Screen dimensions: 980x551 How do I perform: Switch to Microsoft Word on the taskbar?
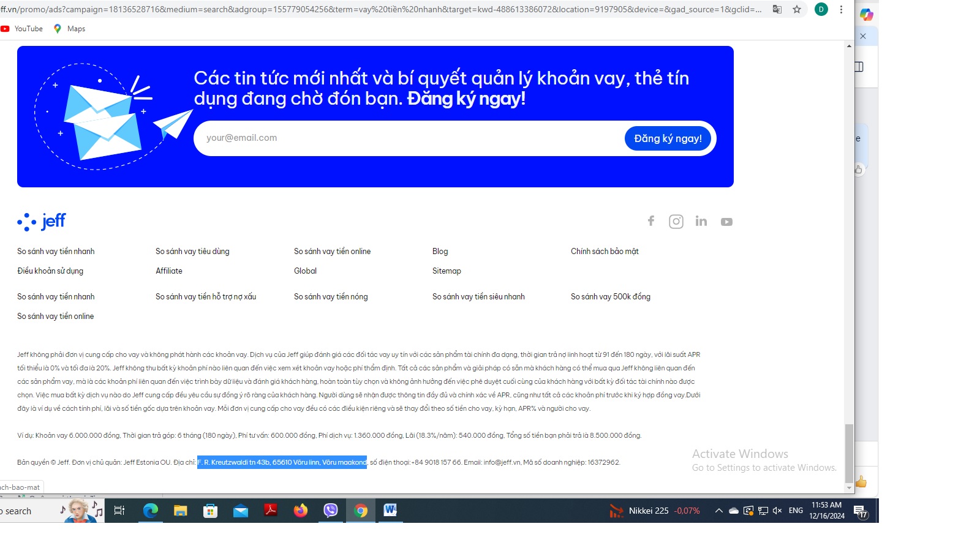(x=390, y=511)
